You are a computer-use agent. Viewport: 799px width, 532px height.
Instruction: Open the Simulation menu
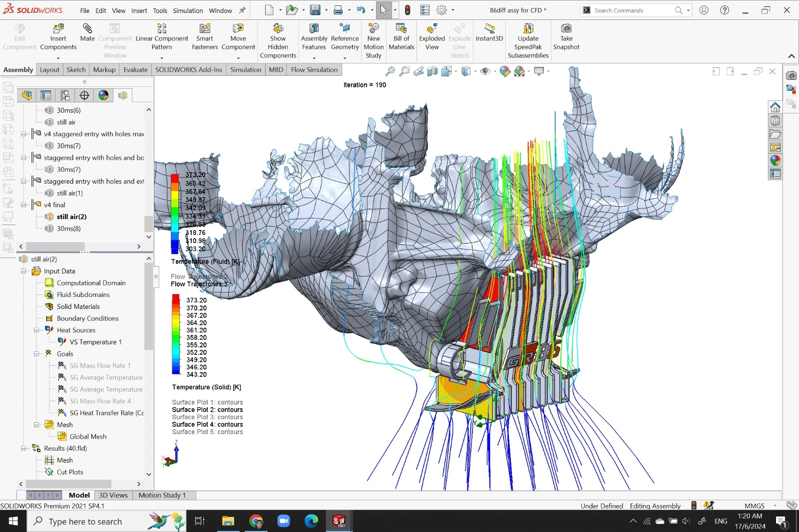(x=188, y=10)
